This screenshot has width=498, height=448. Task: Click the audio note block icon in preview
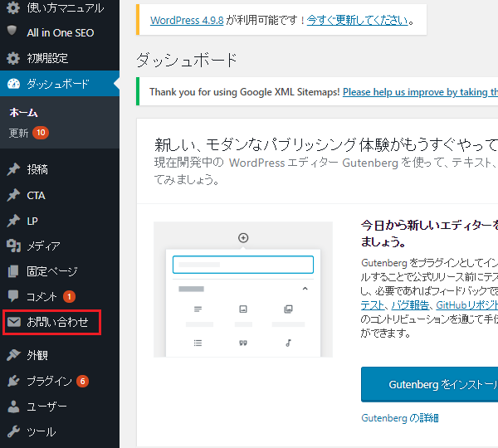(288, 343)
